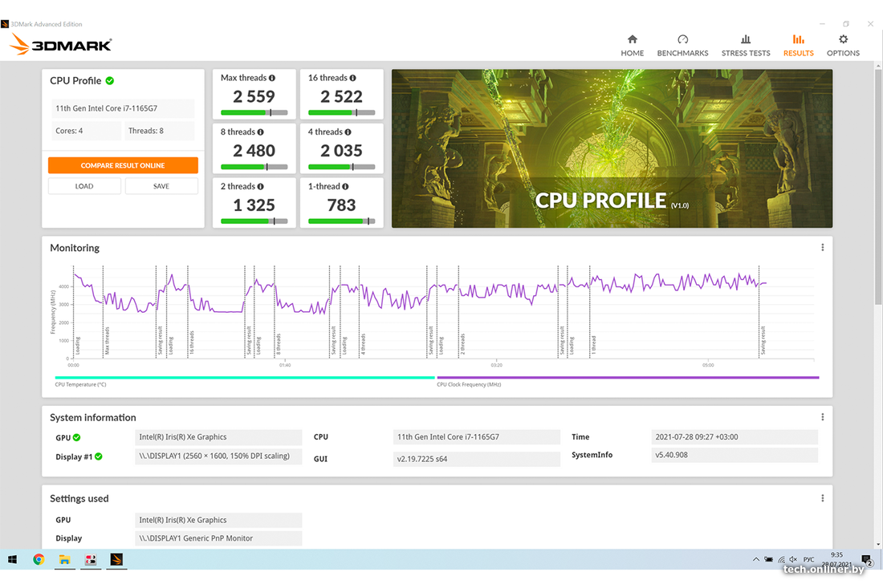
Task: Click the Intel Iris Xe Graphics GPU field in System information
Action: [218, 437]
